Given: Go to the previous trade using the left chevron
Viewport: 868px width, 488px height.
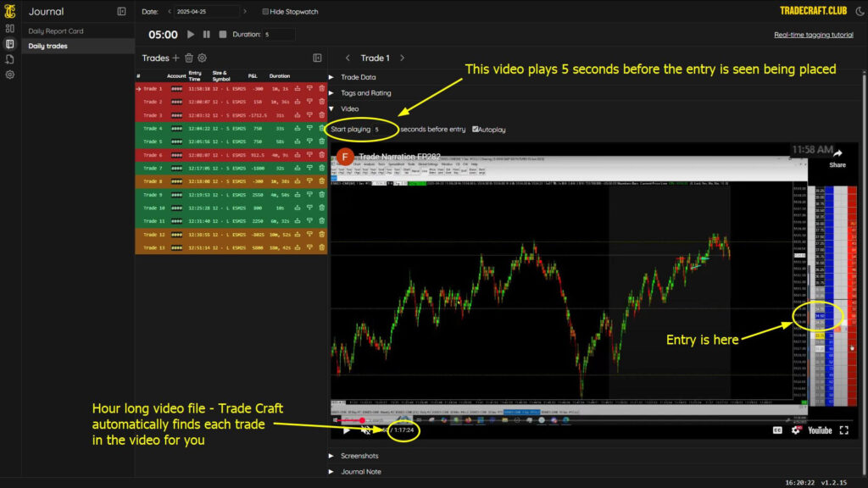Looking at the screenshot, I should point(348,58).
